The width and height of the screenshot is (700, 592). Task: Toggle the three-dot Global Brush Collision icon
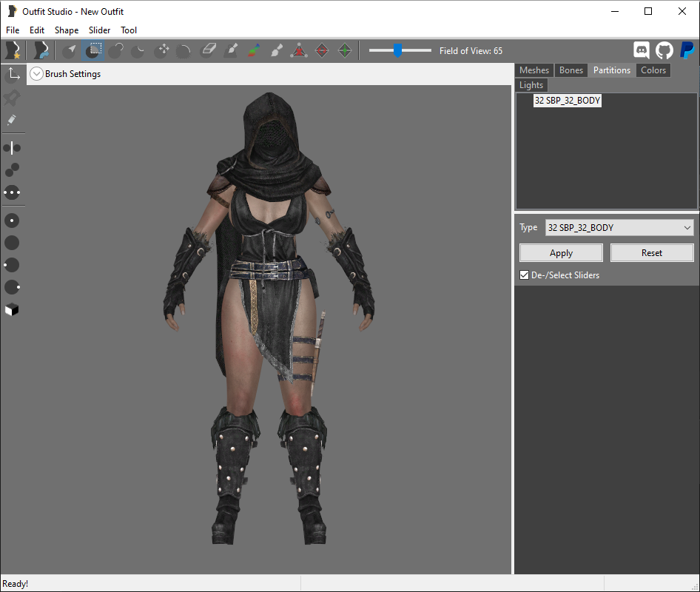tap(12, 193)
